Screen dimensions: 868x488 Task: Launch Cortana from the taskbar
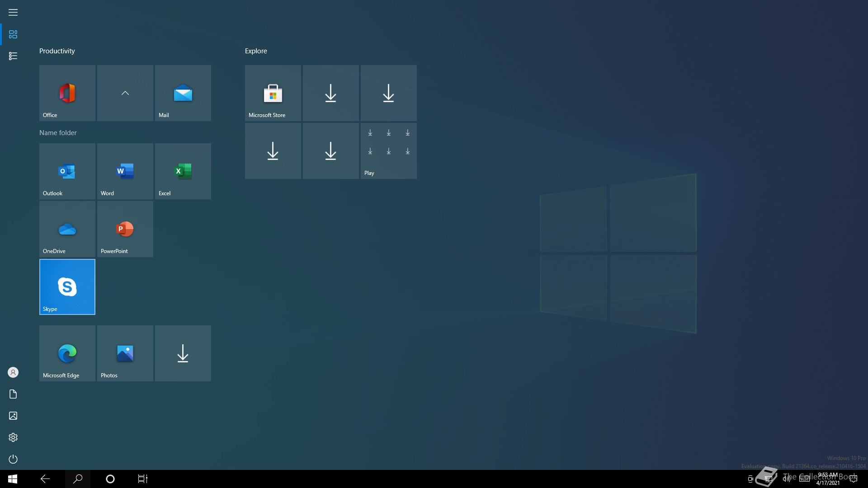point(110,479)
